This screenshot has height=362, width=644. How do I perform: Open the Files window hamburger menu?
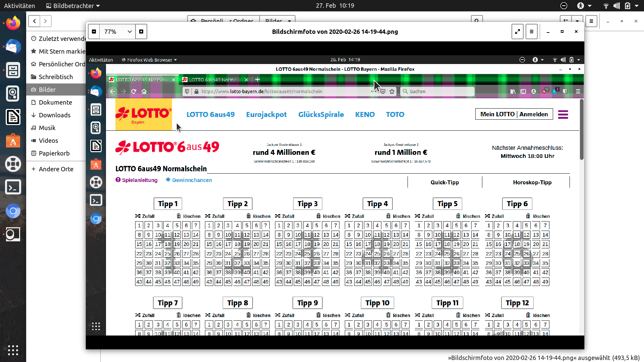pos(591,21)
